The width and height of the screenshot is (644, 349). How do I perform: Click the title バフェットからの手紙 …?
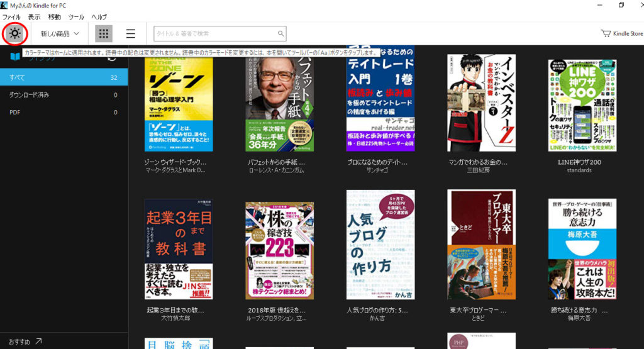(x=277, y=162)
